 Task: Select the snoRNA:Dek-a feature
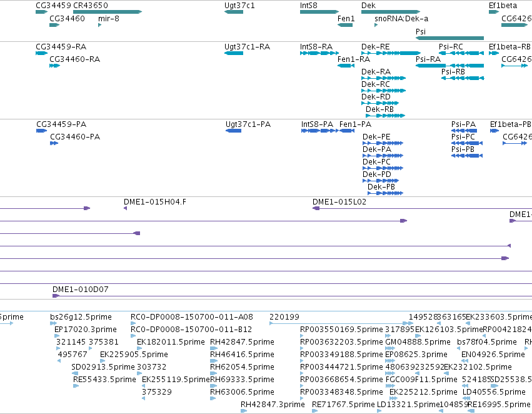(376, 25)
